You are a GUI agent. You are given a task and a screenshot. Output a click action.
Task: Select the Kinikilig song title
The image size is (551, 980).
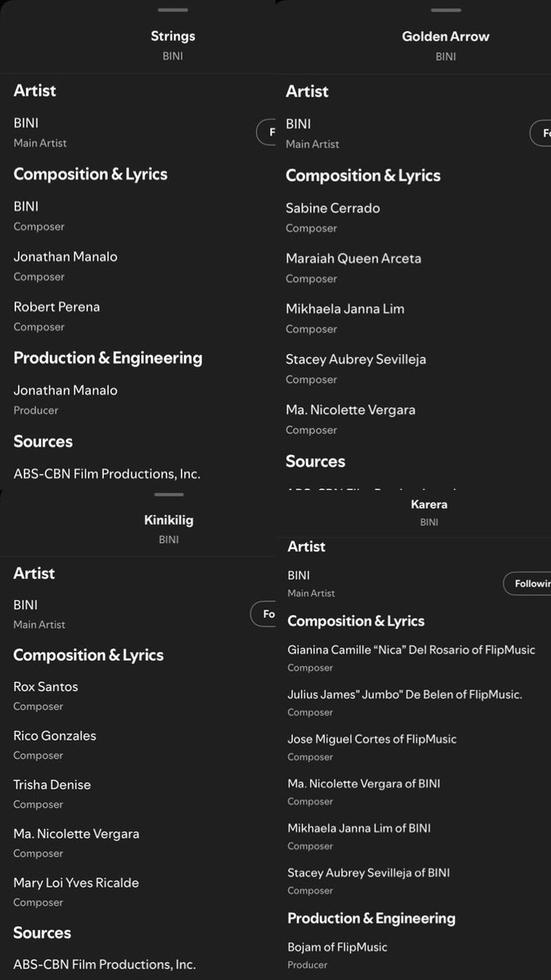pyautogui.click(x=169, y=519)
